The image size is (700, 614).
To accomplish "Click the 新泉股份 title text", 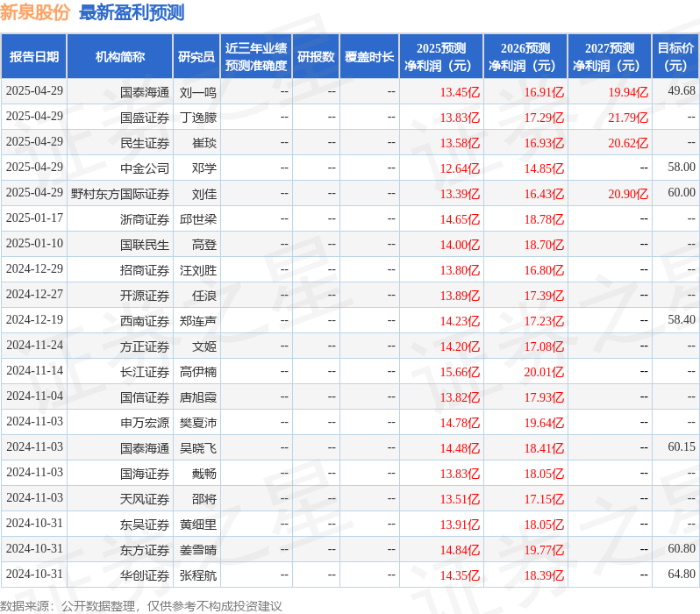I will tap(35, 12).
